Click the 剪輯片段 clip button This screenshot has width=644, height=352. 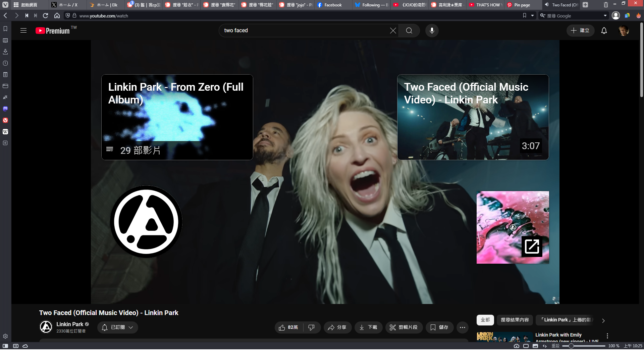click(404, 327)
